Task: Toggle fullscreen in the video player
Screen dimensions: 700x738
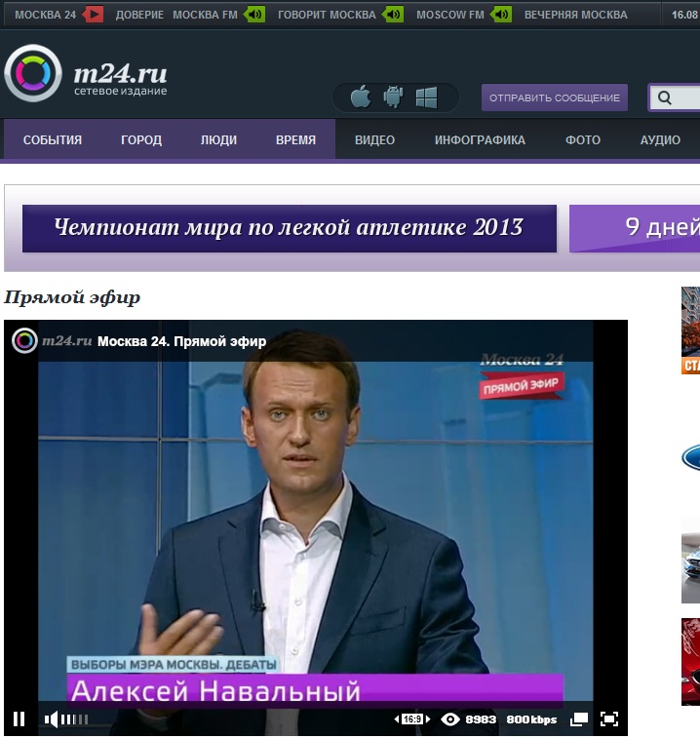Action: pos(609,719)
